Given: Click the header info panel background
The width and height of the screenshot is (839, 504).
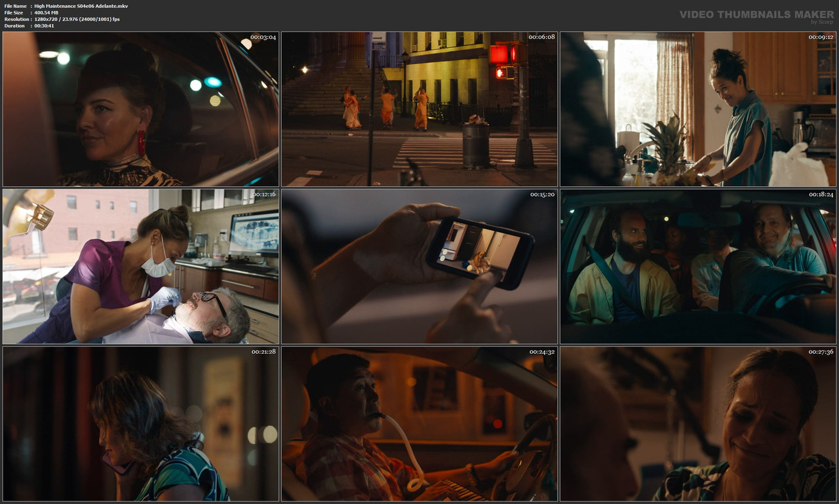Looking at the screenshot, I should pyautogui.click(x=393, y=16).
